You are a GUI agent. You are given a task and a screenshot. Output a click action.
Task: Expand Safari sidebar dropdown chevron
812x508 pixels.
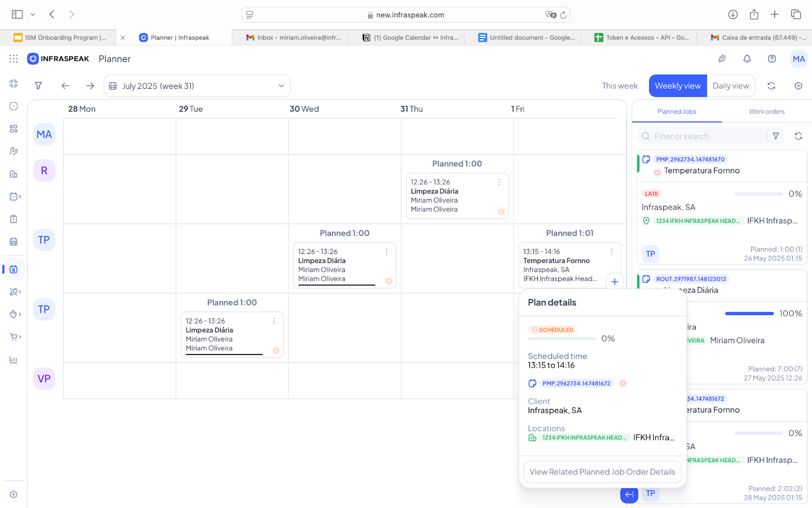pos(32,15)
